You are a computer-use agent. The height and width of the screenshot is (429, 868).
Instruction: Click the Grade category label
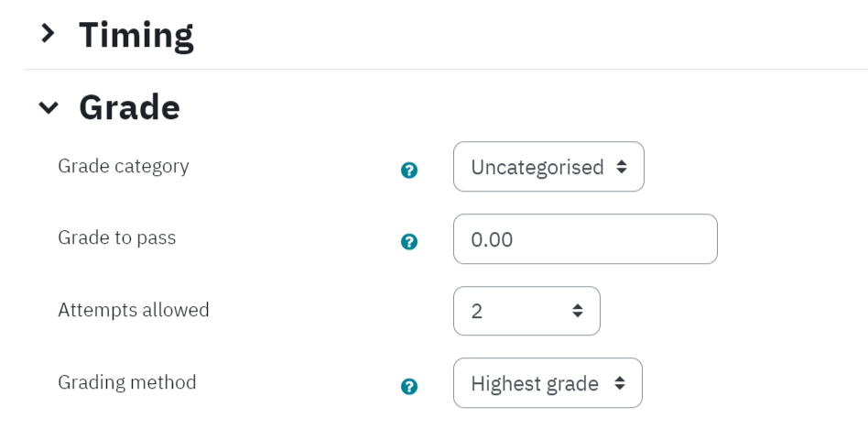(x=124, y=166)
